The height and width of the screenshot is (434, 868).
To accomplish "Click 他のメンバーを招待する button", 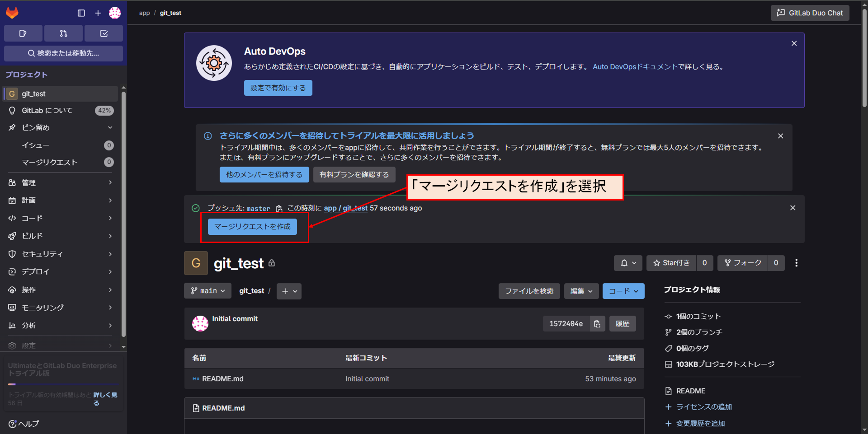I will tap(264, 175).
